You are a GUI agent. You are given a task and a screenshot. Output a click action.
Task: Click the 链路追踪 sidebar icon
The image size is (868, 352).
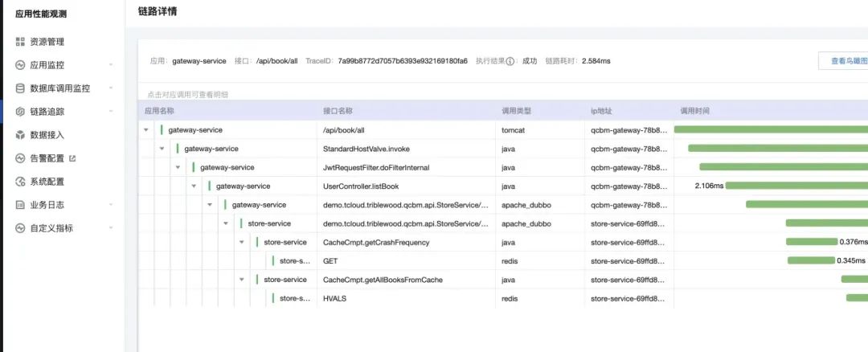pos(20,111)
